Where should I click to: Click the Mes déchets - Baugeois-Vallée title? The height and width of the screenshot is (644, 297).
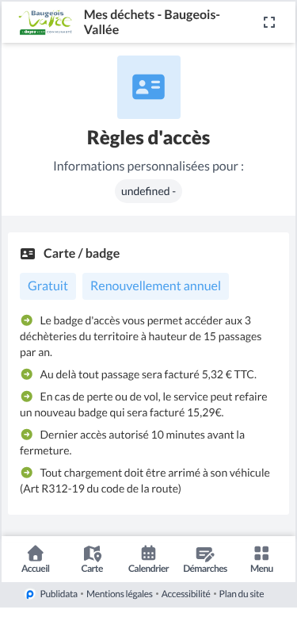(152, 22)
